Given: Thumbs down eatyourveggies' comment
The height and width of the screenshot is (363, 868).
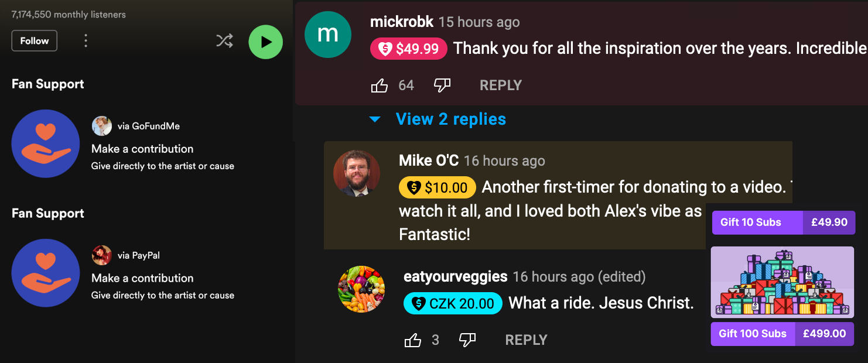Looking at the screenshot, I should click(467, 340).
